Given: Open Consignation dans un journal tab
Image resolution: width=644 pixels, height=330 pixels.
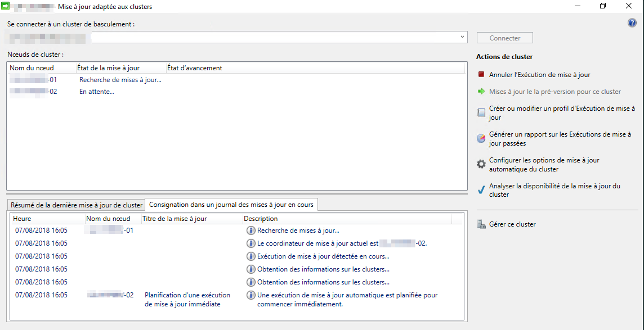Looking at the screenshot, I should 231,205.
